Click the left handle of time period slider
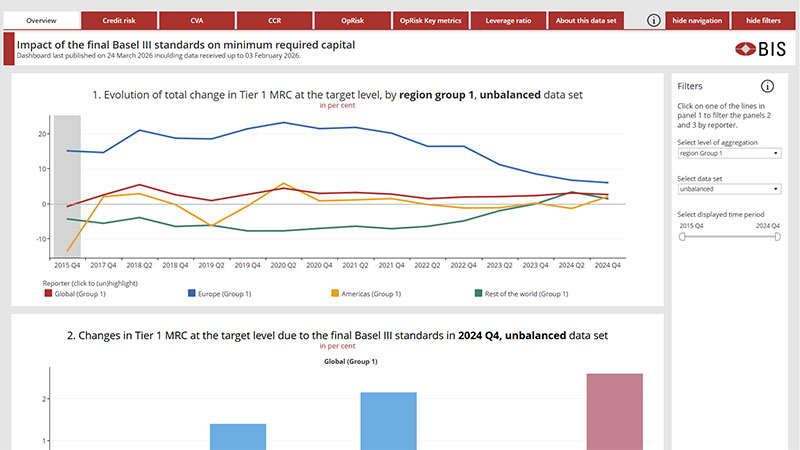This screenshot has height=450, width=800. (x=682, y=237)
